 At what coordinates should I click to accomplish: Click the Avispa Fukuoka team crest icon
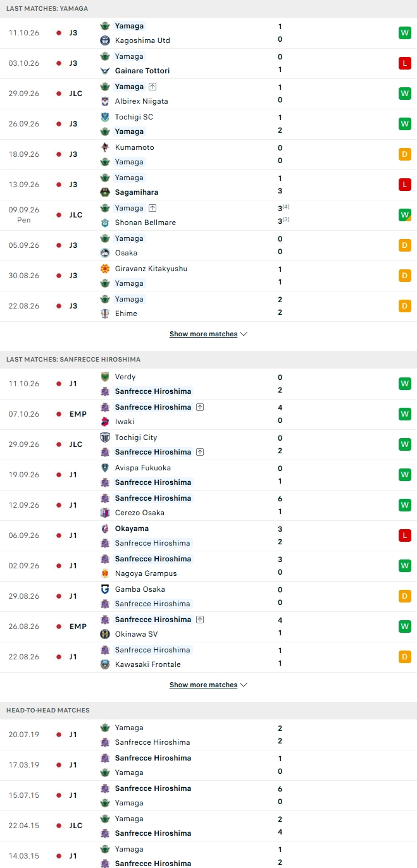point(105,468)
